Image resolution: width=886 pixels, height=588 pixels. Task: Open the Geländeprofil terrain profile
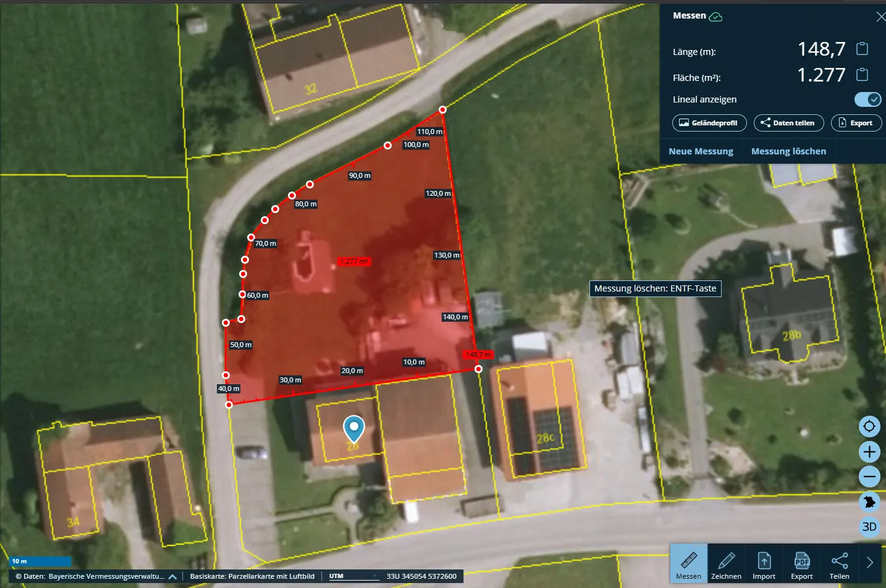point(709,123)
